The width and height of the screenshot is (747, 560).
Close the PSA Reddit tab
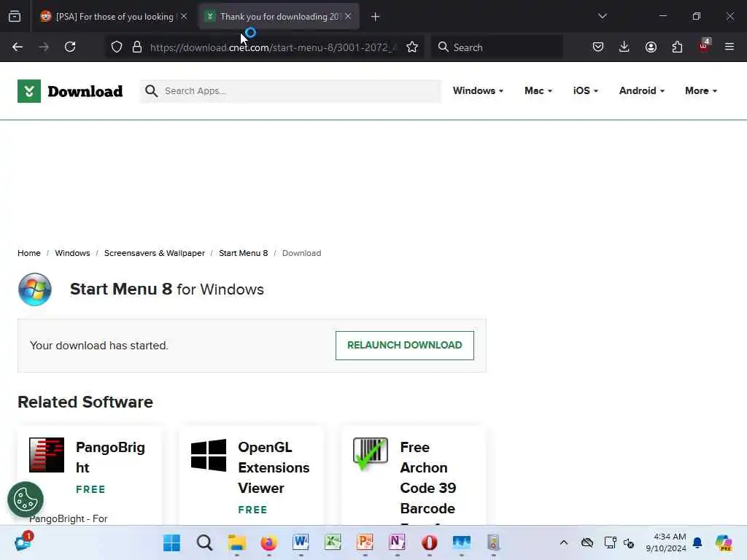184,16
